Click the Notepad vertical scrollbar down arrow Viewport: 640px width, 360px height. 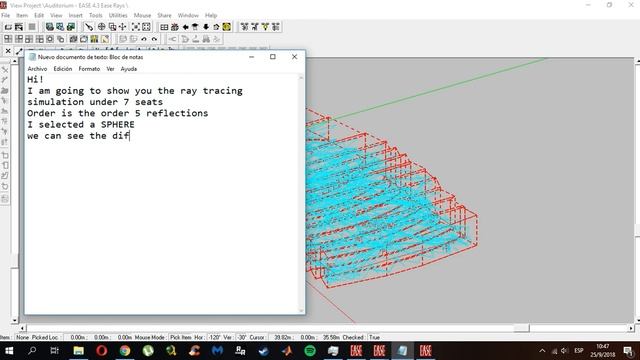coord(302,311)
